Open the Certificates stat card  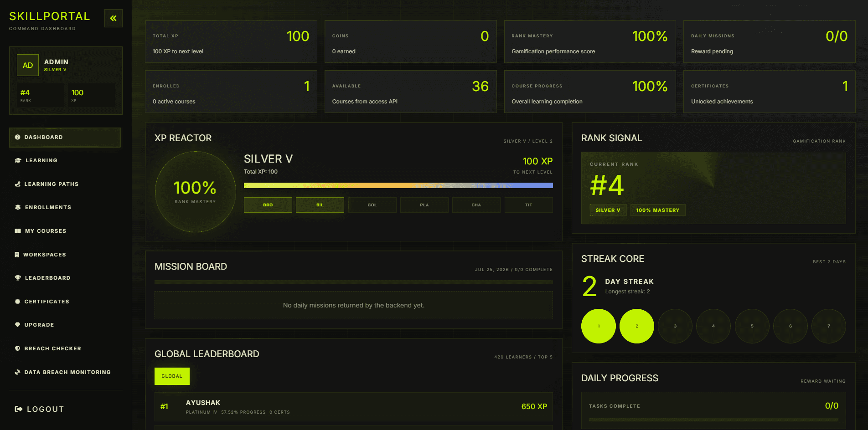click(x=770, y=92)
